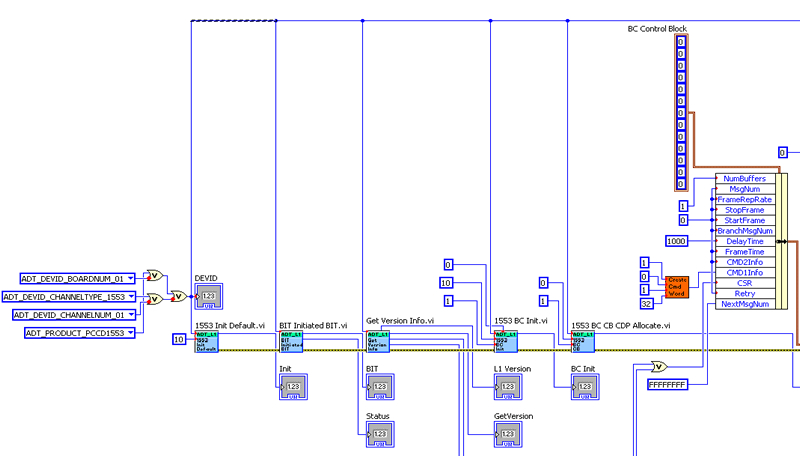Select the 1553 BC CB CDP Allocate.vi icon
Image resolution: width=800 pixels, height=456 pixels.
tap(583, 342)
